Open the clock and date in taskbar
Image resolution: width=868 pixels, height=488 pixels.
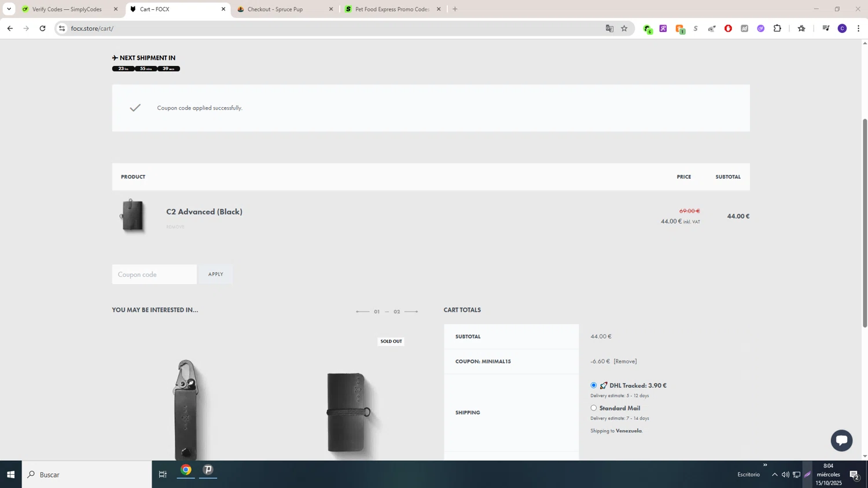(828, 475)
